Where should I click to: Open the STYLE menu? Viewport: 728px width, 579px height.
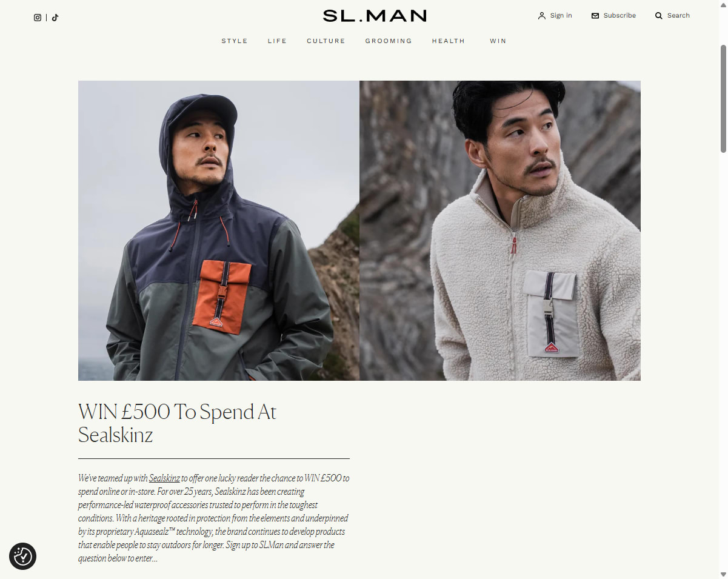pyautogui.click(x=235, y=41)
